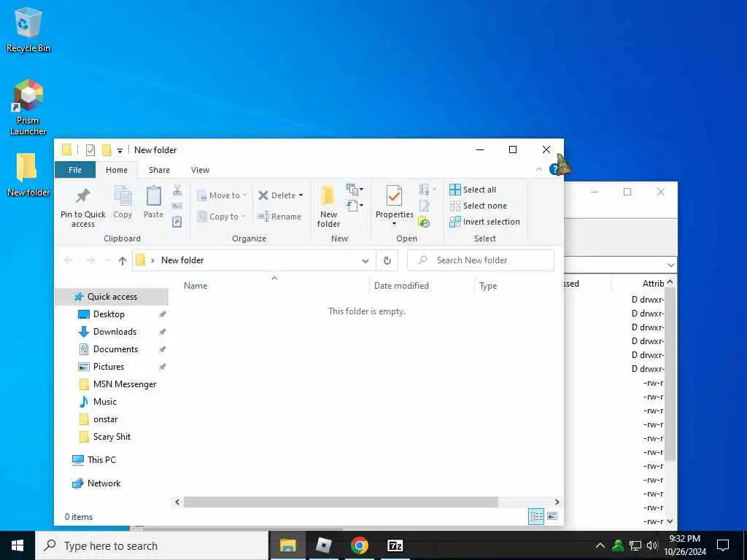Click the Help question mark icon
747x560 pixels.
pos(554,169)
